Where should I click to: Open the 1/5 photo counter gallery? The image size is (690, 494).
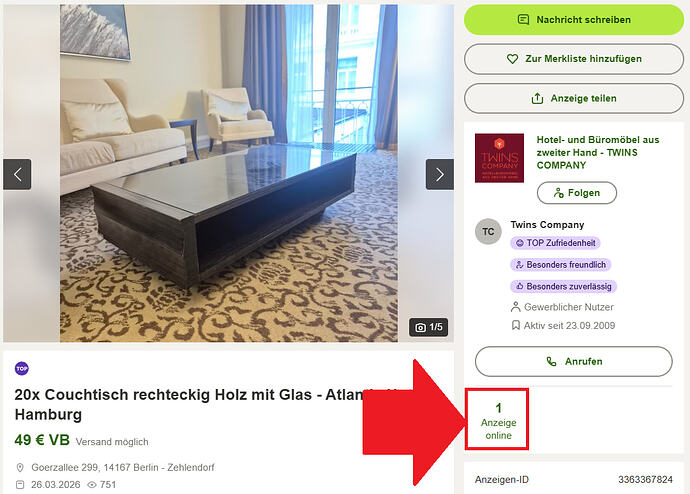coord(428,327)
